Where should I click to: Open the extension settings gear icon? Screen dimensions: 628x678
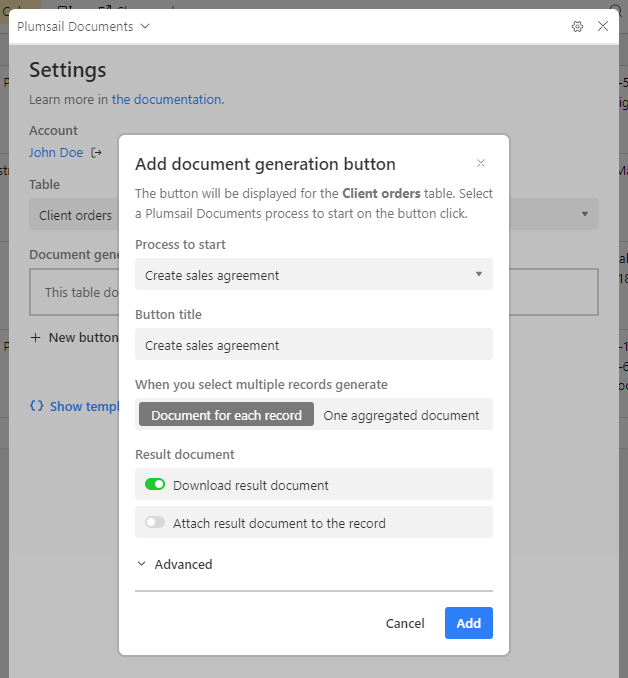(577, 26)
